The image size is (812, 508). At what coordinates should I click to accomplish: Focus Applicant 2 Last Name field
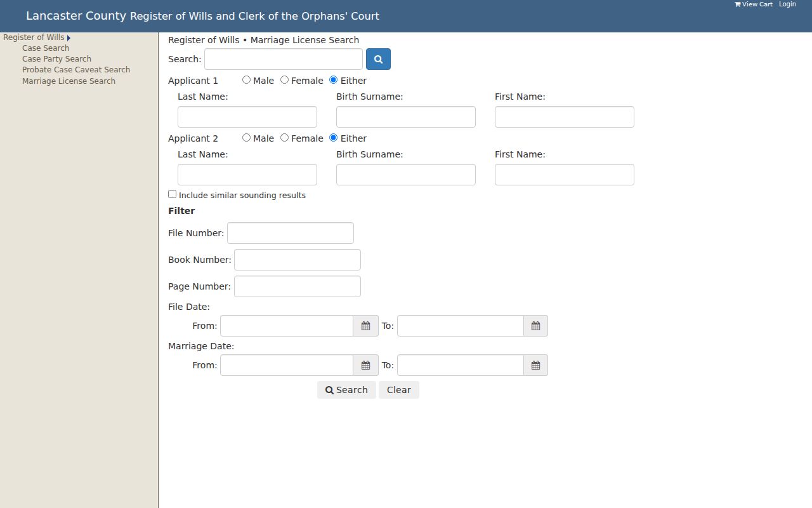coord(247,175)
